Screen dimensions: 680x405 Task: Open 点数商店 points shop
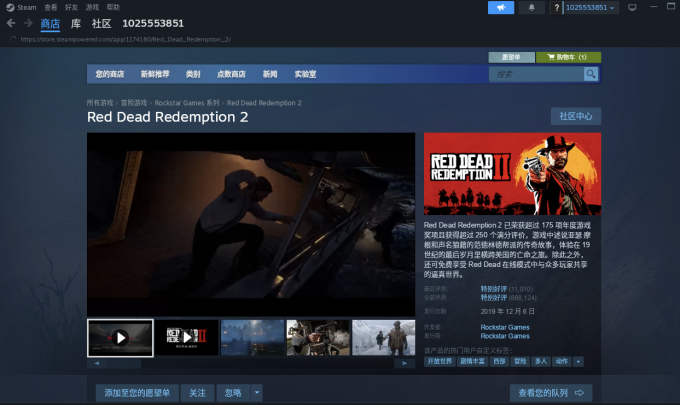click(231, 74)
